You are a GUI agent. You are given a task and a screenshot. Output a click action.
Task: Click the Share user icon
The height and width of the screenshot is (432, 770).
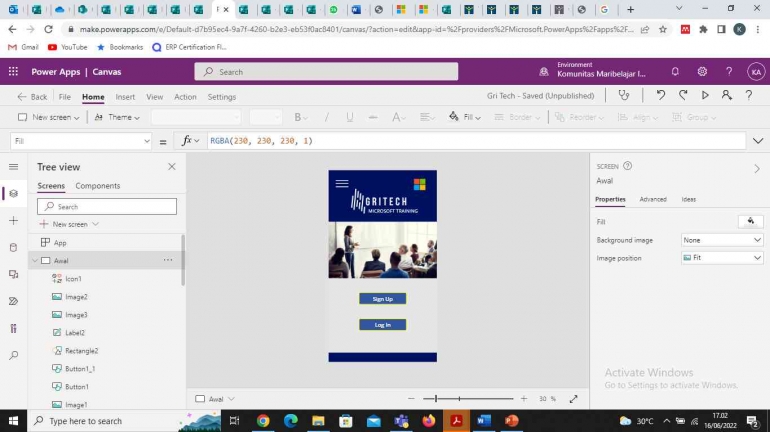[727, 96]
